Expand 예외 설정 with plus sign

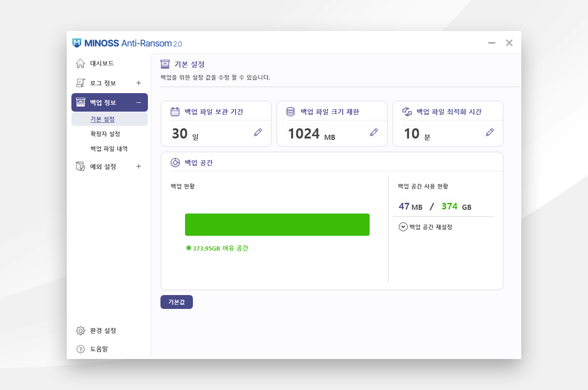(x=139, y=166)
